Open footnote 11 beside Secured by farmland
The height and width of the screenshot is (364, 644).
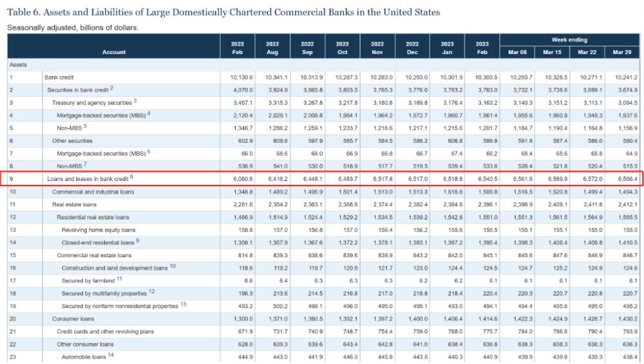[x=120, y=278]
